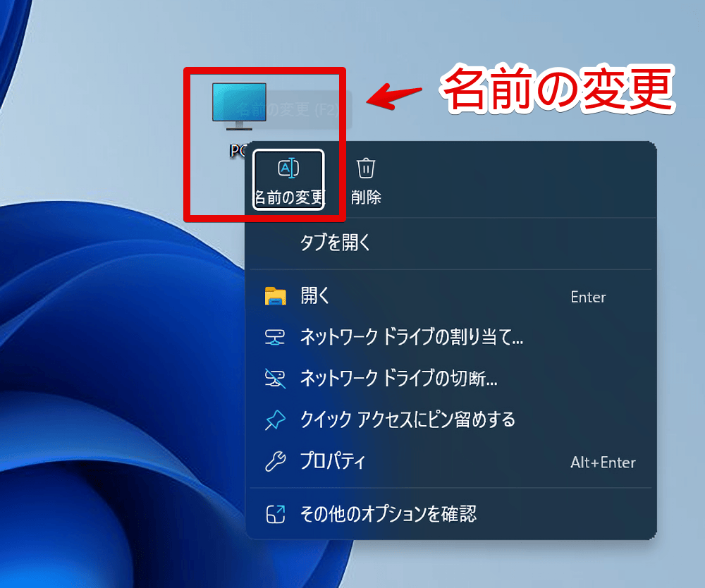Select クイック アクセスにピン留めする text
705x588 pixels.
(x=407, y=421)
